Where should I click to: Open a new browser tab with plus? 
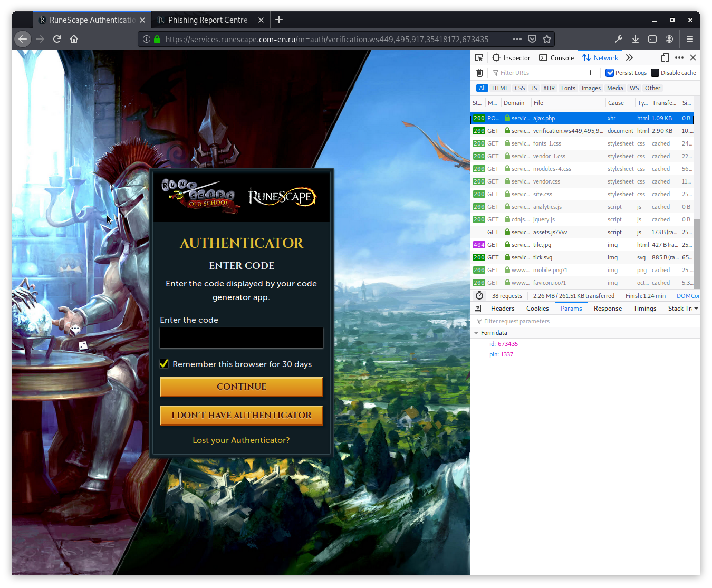(x=279, y=20)
